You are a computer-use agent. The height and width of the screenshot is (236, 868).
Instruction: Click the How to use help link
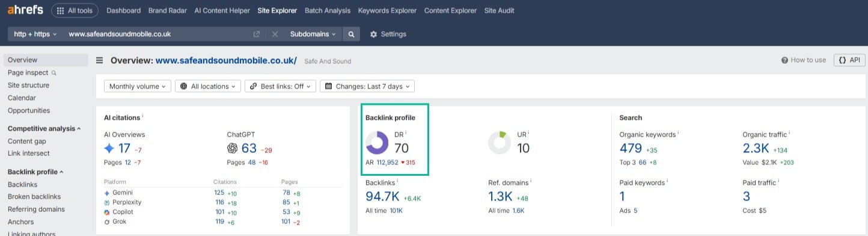804,60
